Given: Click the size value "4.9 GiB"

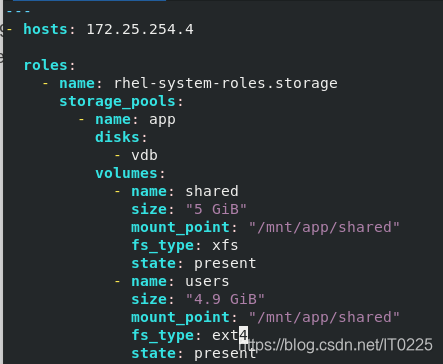Looking at the screenshot, I should pos(225,299).
